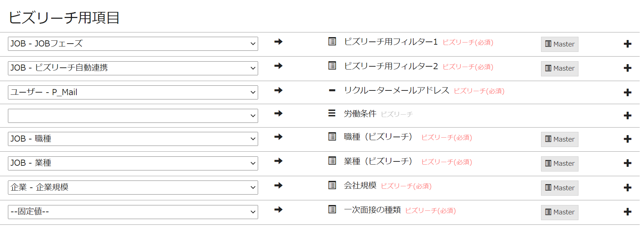This screenshot has height=227, width=644.
Task: Click list icon beside ビズリーチ用フィルター2
Action: tap(332, 66)
